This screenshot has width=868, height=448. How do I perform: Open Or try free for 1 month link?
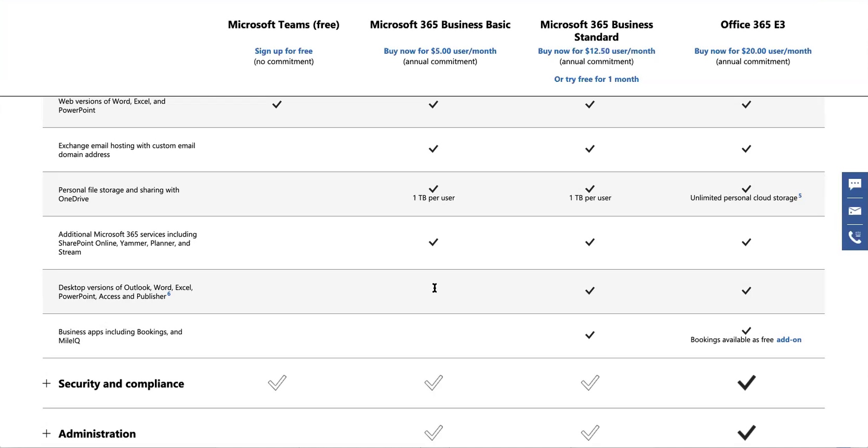point(596,79)
